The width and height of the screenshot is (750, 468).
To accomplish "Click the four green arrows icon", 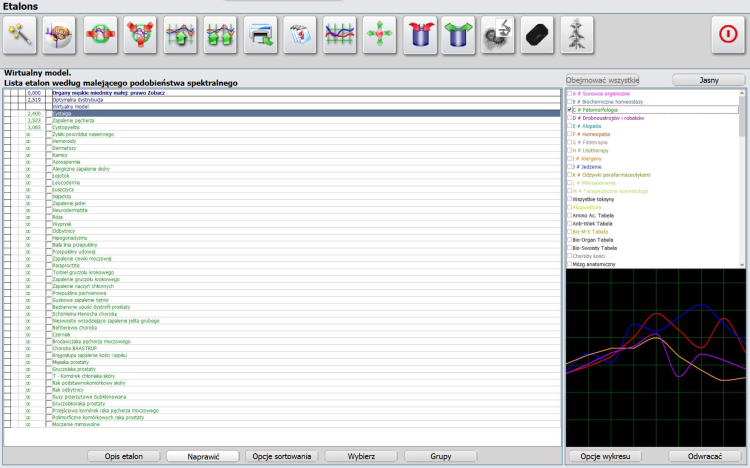I will [x=378, y=35].
